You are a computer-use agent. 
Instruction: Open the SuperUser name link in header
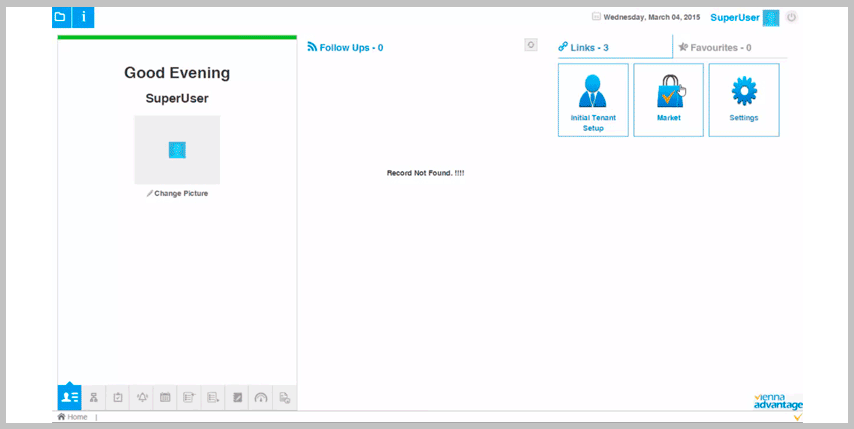click(x=735, y=18)
